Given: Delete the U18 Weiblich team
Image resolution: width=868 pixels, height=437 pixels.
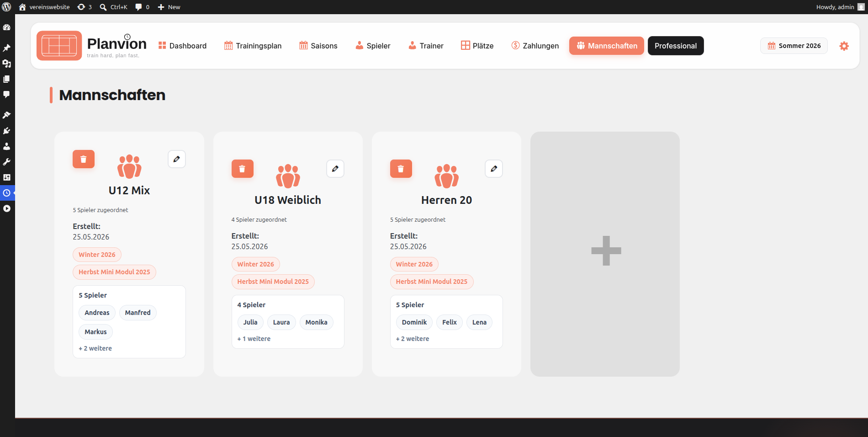Looking at the screenshot, I should click(242, 169).
